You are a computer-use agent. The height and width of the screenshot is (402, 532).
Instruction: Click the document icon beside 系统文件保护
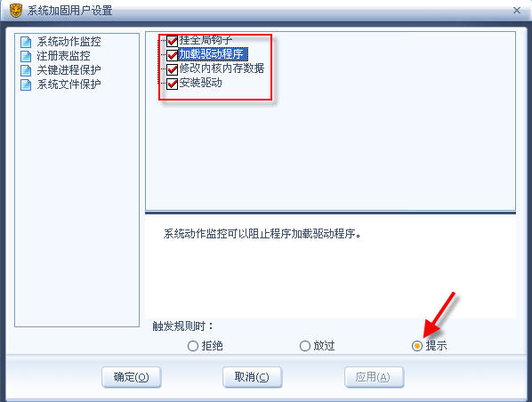click(x=26, y=84)
